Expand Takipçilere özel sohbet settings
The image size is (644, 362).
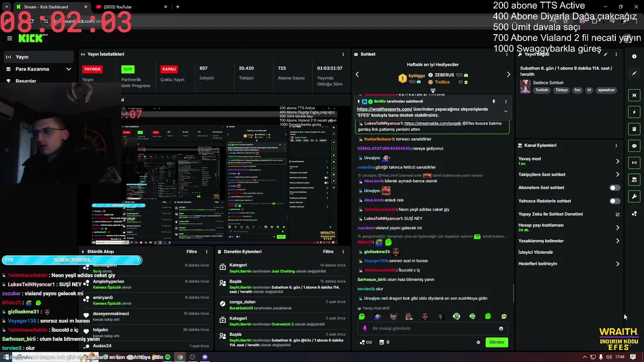coord(618,174)
